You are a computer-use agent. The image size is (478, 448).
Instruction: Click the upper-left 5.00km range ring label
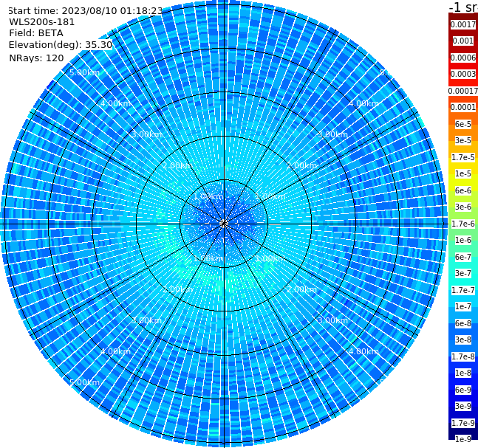tap(85, 72)
